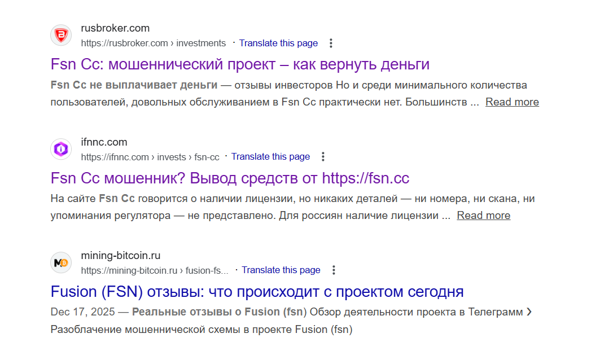Open more options for mining-bitcoin.ru result

click(334, 270)
